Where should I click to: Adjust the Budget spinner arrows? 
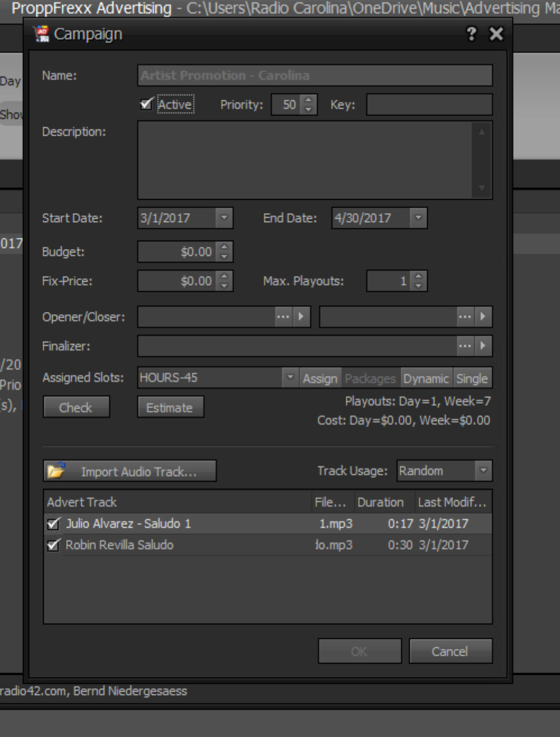(x=224, y=252)
